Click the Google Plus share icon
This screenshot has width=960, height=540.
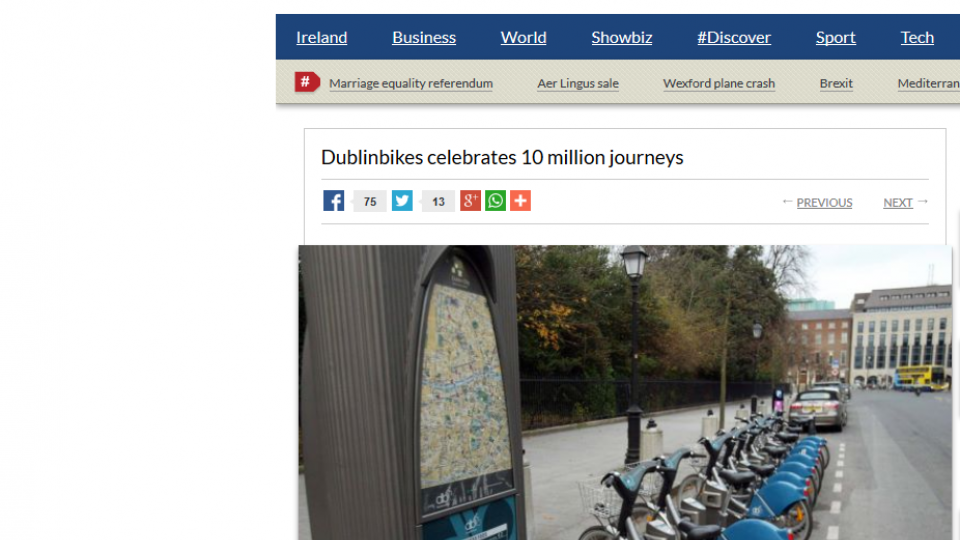click(470, 201)
